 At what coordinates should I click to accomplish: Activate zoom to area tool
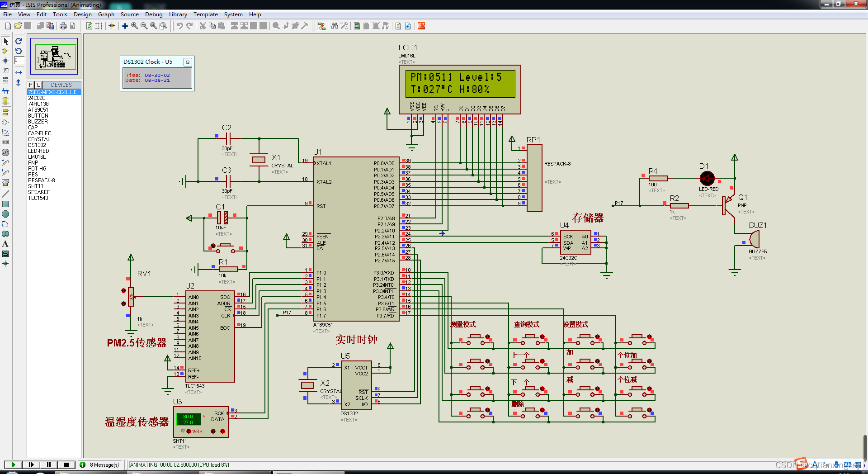click(163, 26)
